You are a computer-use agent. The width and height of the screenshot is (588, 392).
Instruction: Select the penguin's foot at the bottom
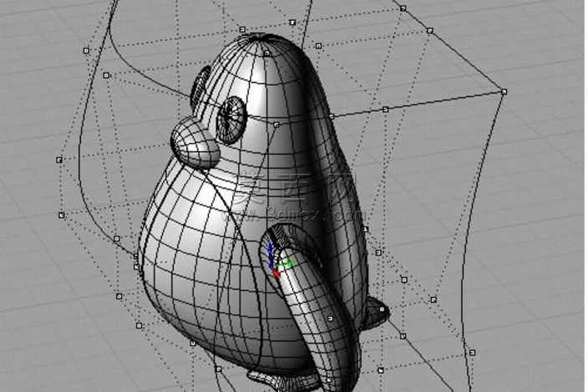point(283,379)
